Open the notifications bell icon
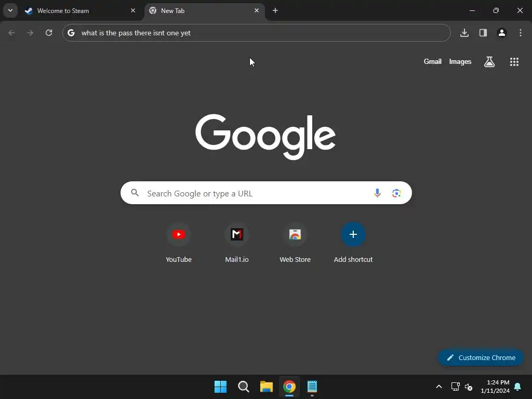532x399 pixels. pos(517,387)
